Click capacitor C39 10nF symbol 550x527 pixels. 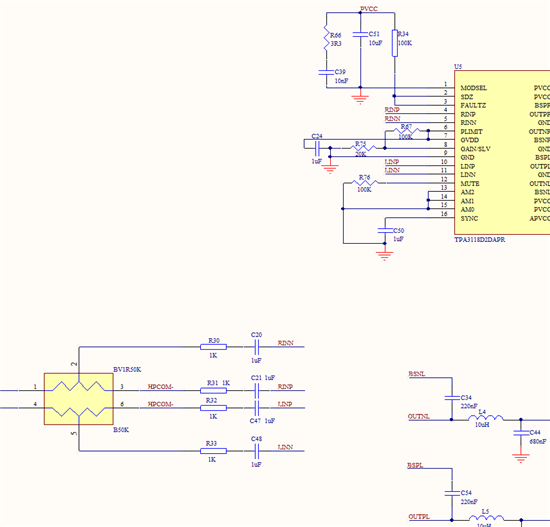coord(326,72)
